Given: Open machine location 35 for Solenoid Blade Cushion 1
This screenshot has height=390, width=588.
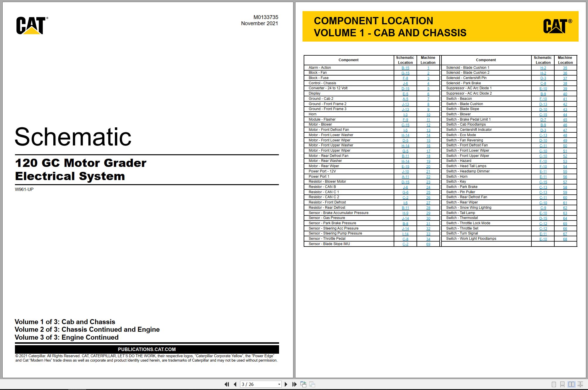Looking at the screenshot, I should tap(565, 68).
